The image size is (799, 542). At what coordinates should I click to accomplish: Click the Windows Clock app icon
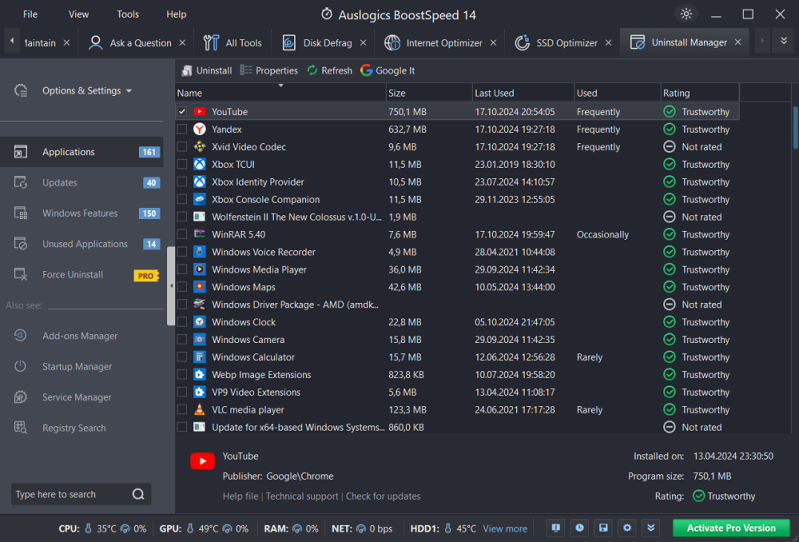coord(199,322)
